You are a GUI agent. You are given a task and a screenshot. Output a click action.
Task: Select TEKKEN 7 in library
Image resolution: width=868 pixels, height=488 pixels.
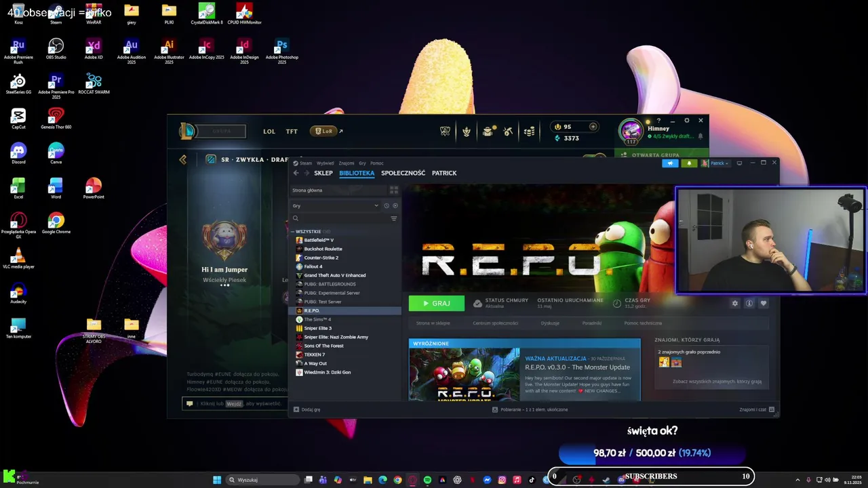point(314,354)
